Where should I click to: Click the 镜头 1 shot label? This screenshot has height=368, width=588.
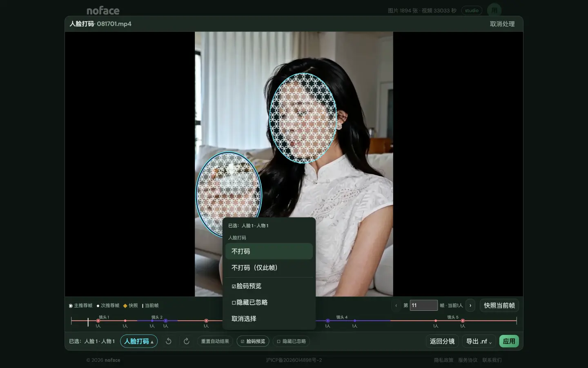click(x=104, y=317)
